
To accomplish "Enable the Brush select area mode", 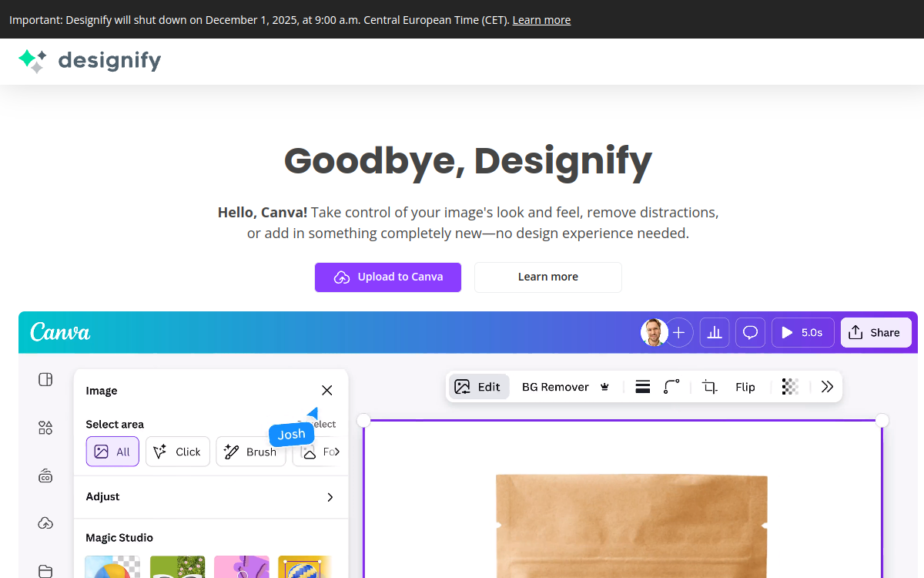I will coord(250,452).
